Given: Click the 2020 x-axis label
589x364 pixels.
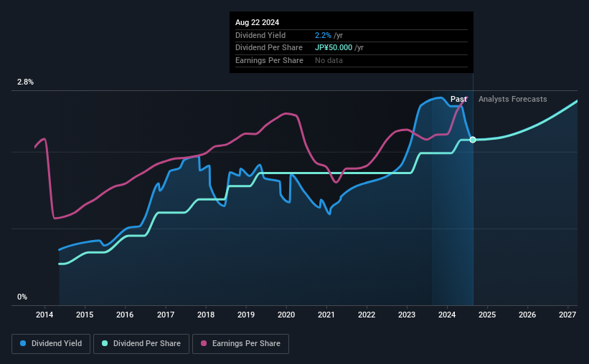Looking at the screenshot, I should coord(286,315).
